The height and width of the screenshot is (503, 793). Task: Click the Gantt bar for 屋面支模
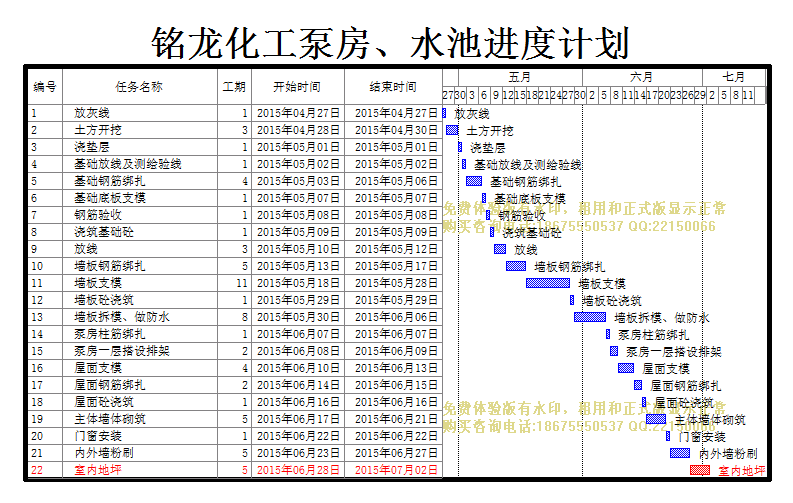coord(626,368)
